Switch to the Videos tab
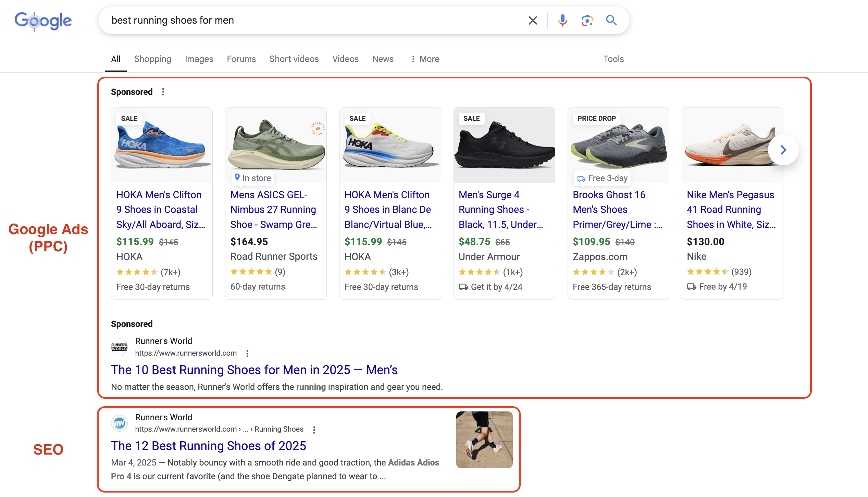The width and height of the screenshot is (868, 497). (345, 59)
